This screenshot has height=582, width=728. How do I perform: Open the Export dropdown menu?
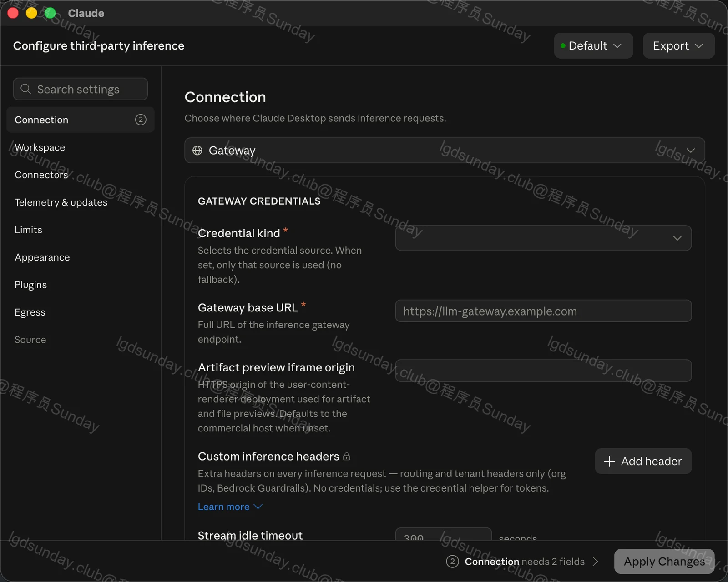click(x=678, y=46)
